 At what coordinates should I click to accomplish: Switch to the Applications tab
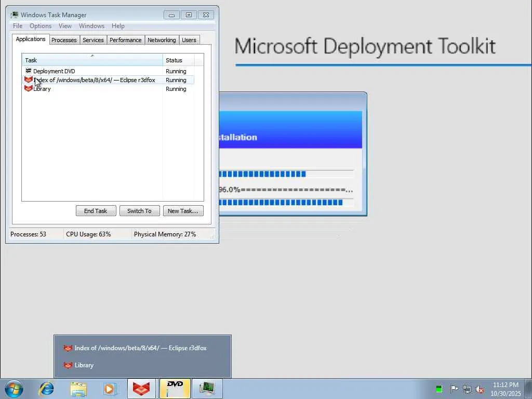(x=31, y=39)
